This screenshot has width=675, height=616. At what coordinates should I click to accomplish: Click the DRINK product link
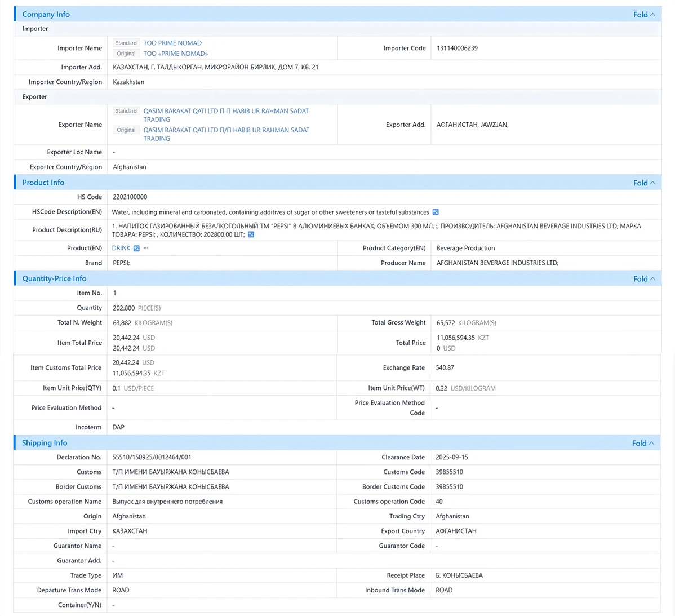[x=121, y=249]
